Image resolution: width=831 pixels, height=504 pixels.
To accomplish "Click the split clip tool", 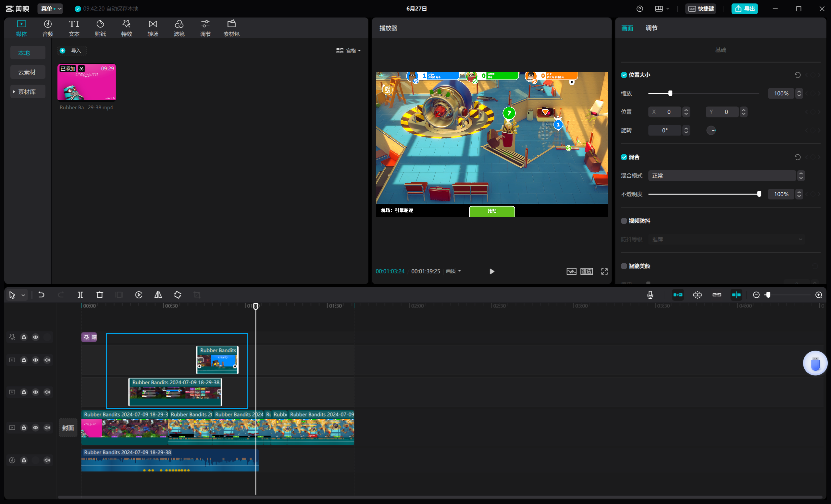I will click(80, 295).
